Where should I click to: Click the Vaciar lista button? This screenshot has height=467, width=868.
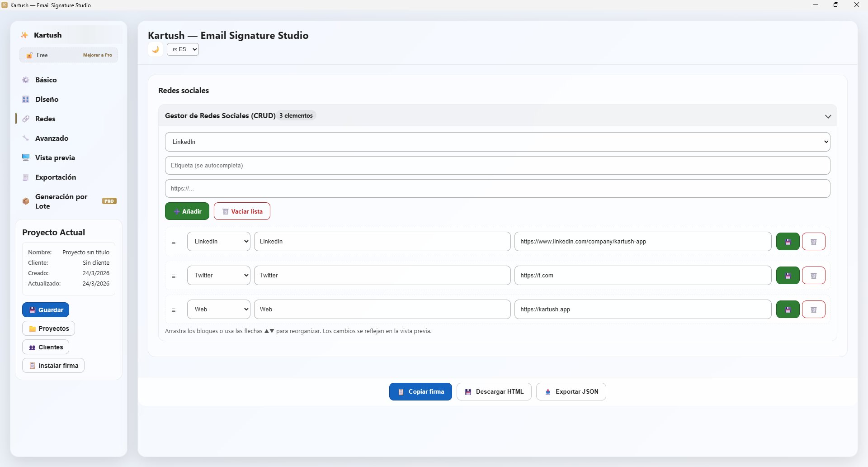(x=242, y=211)
